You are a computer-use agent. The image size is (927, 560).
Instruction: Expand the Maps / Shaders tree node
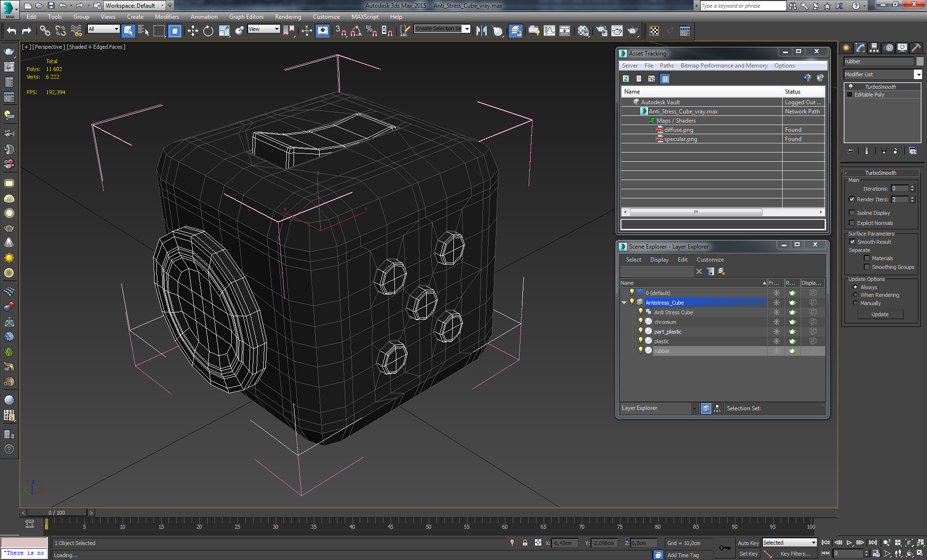[643, 121]
